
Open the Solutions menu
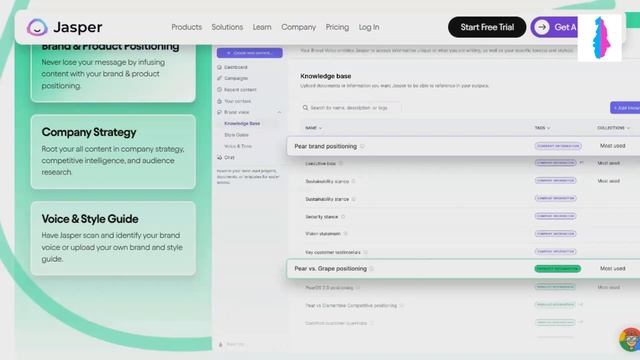[227, 27]
